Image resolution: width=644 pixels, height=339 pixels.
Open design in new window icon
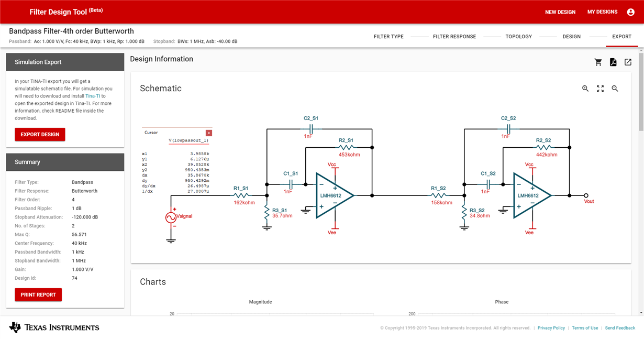tap(628, 62)
